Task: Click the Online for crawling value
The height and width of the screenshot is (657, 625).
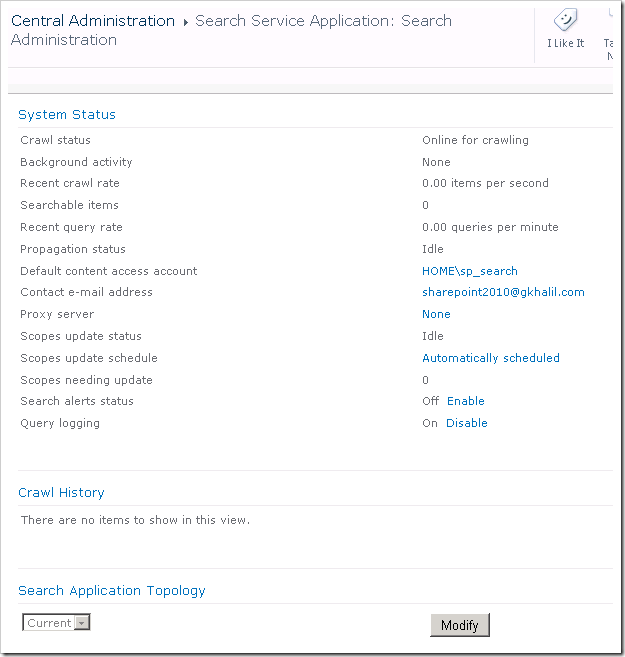Action: [475, 140]
